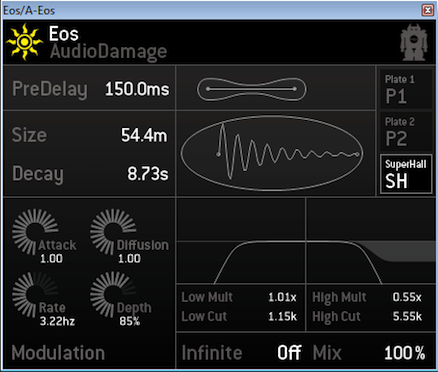Click the High Mult value 0.55x

click(407, 297)
